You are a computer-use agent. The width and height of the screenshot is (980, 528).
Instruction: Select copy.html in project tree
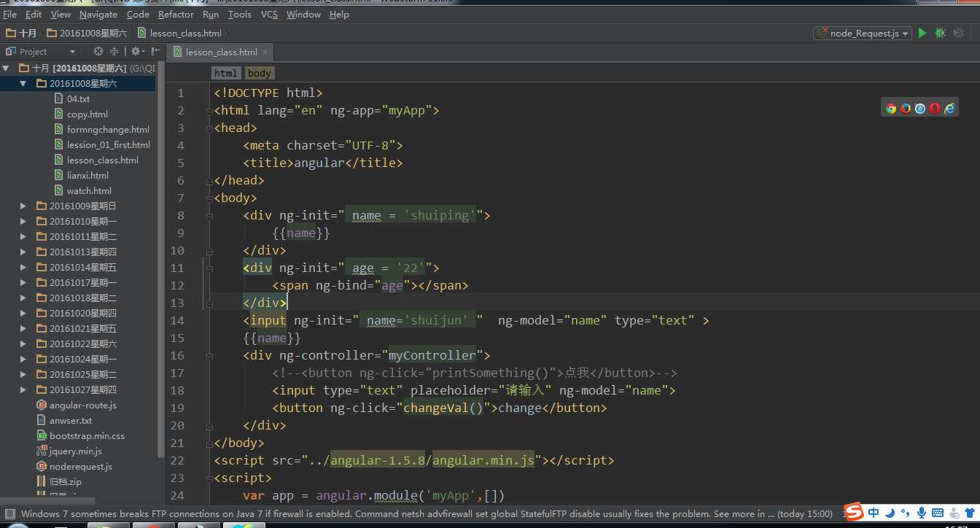point(87,114)
